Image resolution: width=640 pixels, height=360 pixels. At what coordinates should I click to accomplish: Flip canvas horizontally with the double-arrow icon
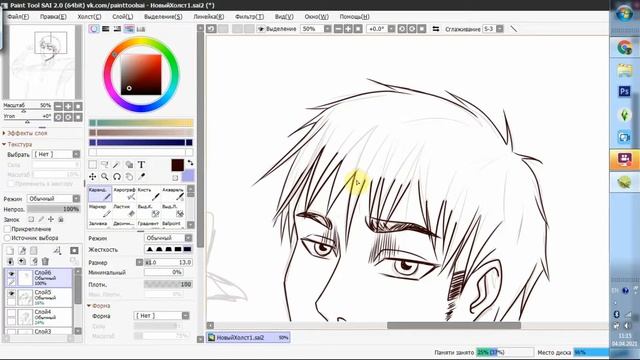click(436, 29)
